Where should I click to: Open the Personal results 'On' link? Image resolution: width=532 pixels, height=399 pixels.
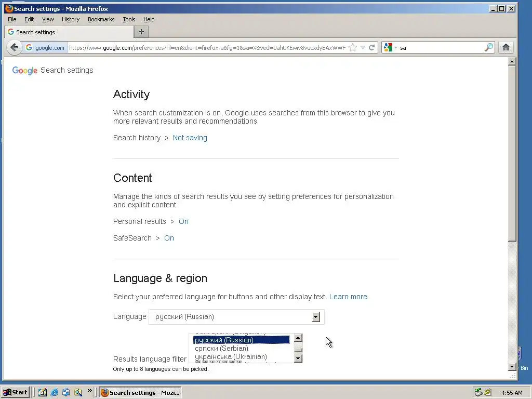[183, 221]
